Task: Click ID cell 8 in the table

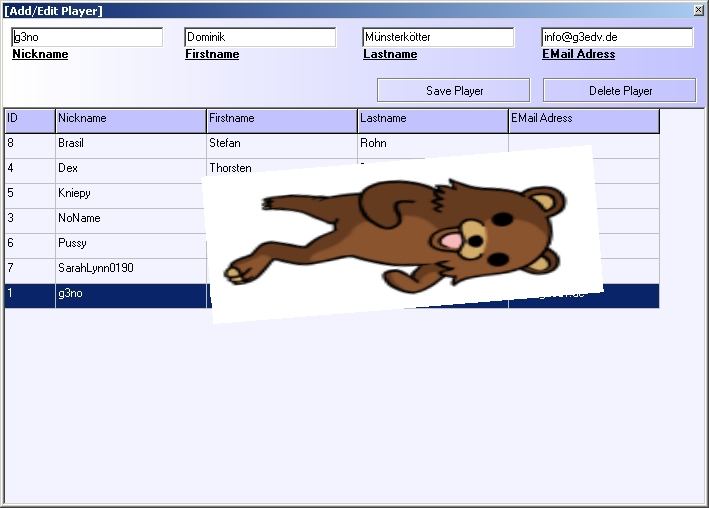Action: [x=30, y=146]
